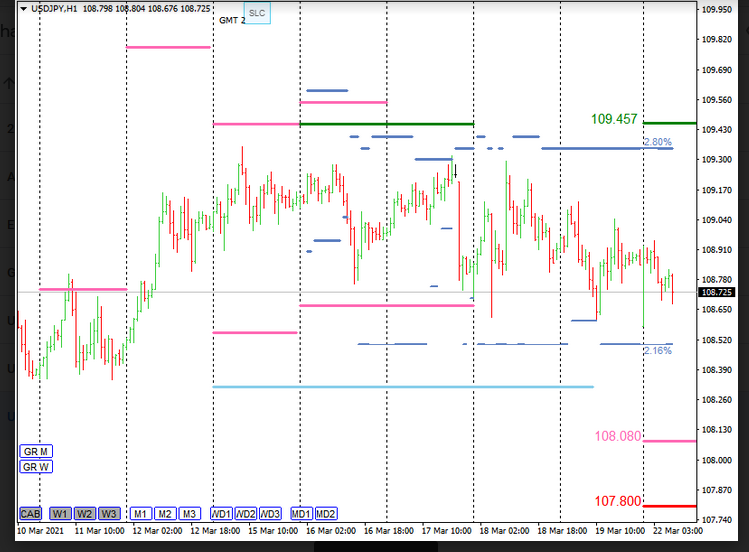Image resolution: width=749 pixels, height=552 pixels.
Task: Toggle the W1 weekly level button
Action: (61, 513)
